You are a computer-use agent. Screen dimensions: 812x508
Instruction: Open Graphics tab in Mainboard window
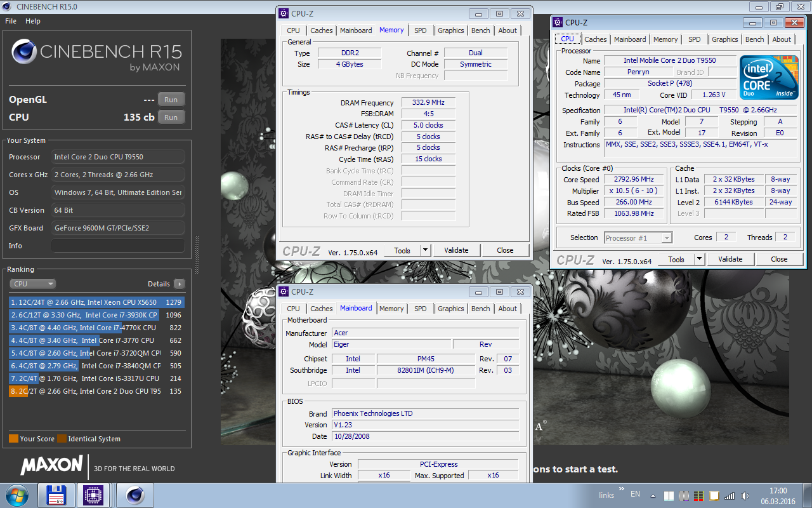[x=450, y=309]
